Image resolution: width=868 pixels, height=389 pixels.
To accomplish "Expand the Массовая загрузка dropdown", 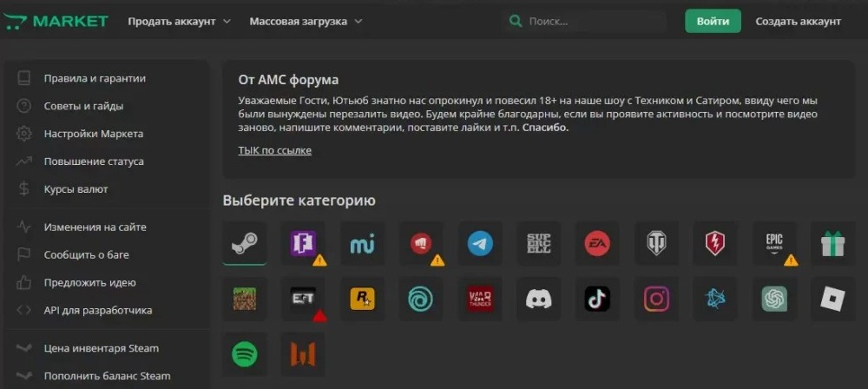I will tap(306, 21).
